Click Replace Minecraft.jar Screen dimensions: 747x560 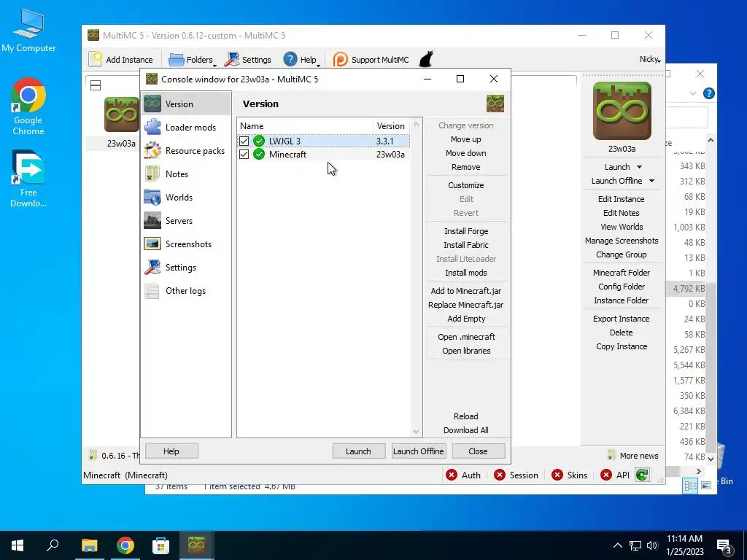(466, 304)
